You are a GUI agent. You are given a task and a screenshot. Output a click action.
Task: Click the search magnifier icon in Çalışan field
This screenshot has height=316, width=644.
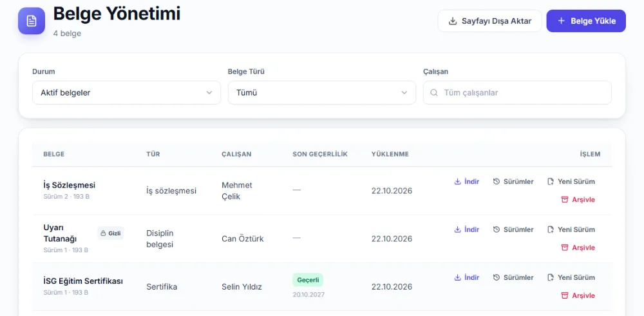(433, 93)
